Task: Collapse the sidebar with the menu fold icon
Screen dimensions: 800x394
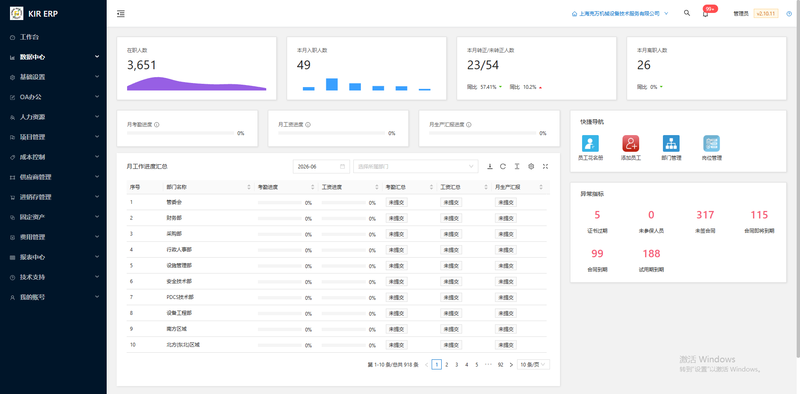Action: (121, 14)
